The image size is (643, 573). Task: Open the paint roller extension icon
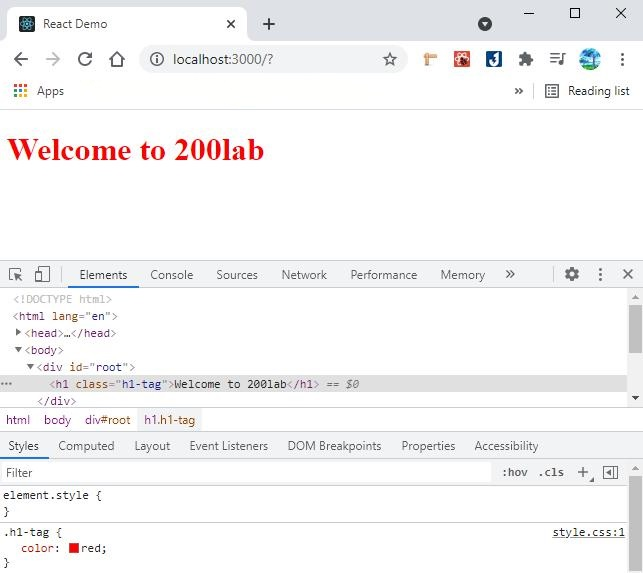tap(430, 59)
